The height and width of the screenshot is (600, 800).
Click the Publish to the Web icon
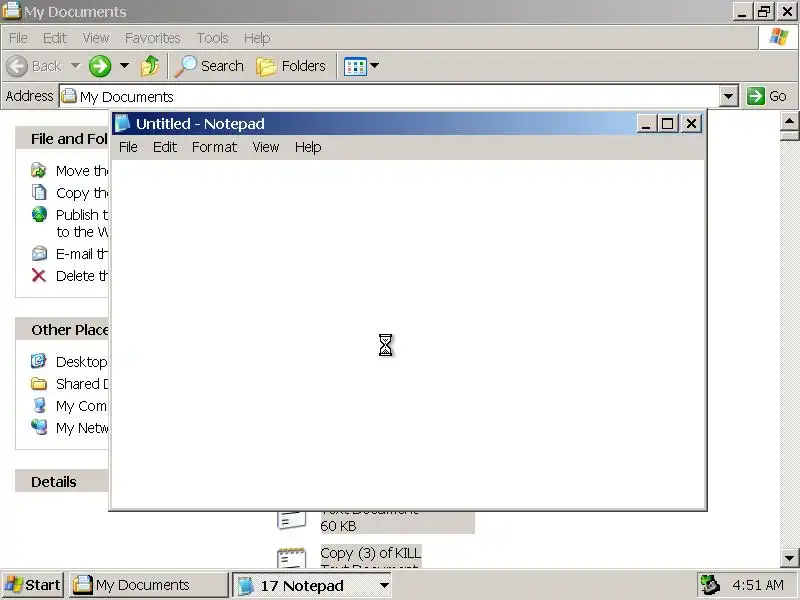(x=39, y=215)
